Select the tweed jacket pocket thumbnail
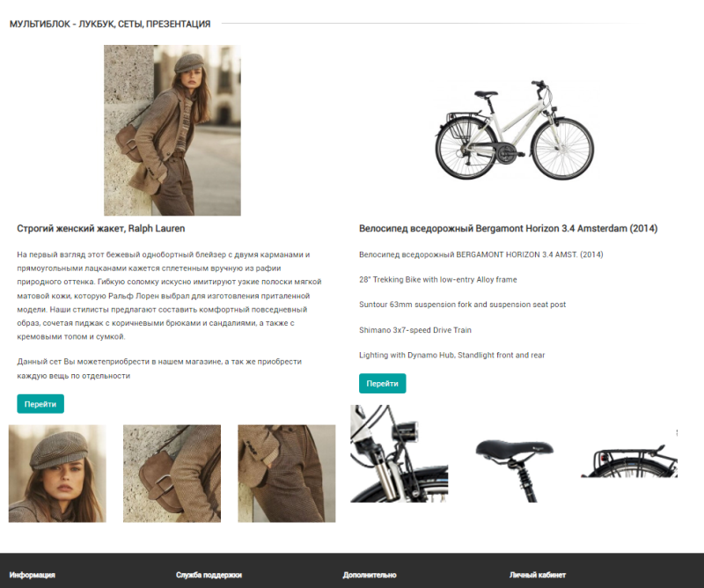704x588 pixels. (287, 474)
